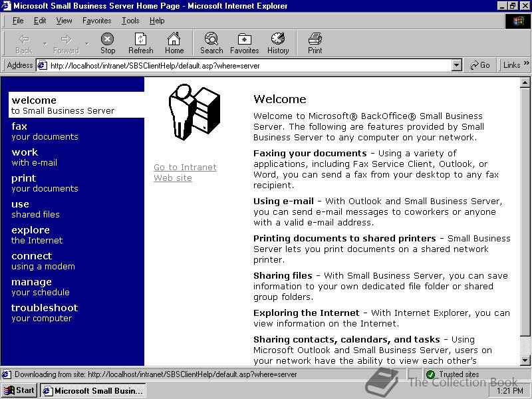This screenshot has height=399, width=532.
Task: Open the Tools menu
Action: (x=130, y=21)
